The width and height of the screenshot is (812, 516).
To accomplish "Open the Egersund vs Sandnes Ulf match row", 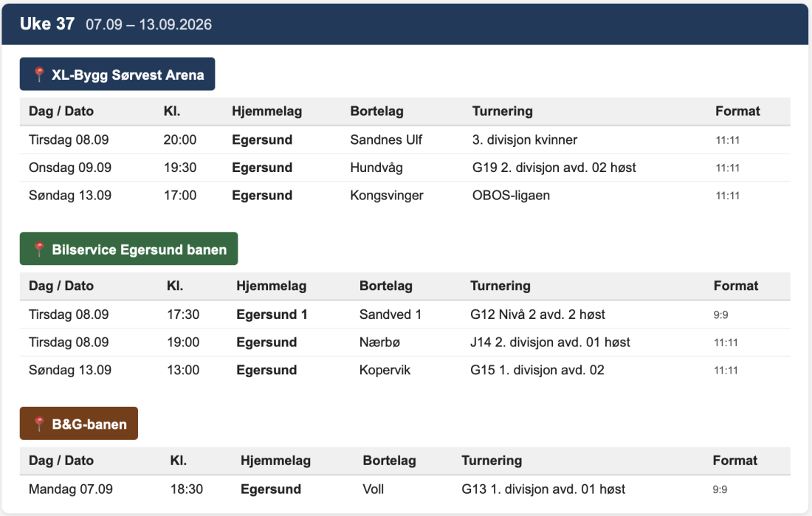I will (405, 140).
